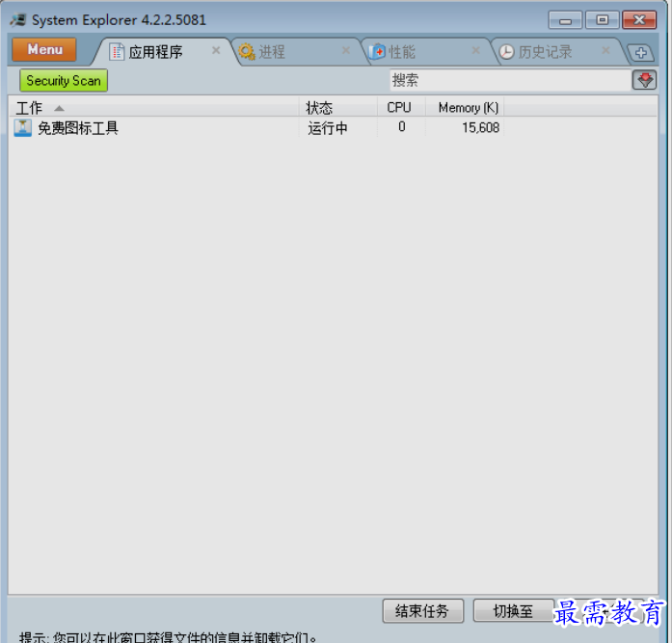Click the 切换至 button
Viewport: 672px width, 643px height.
[513, 611]
